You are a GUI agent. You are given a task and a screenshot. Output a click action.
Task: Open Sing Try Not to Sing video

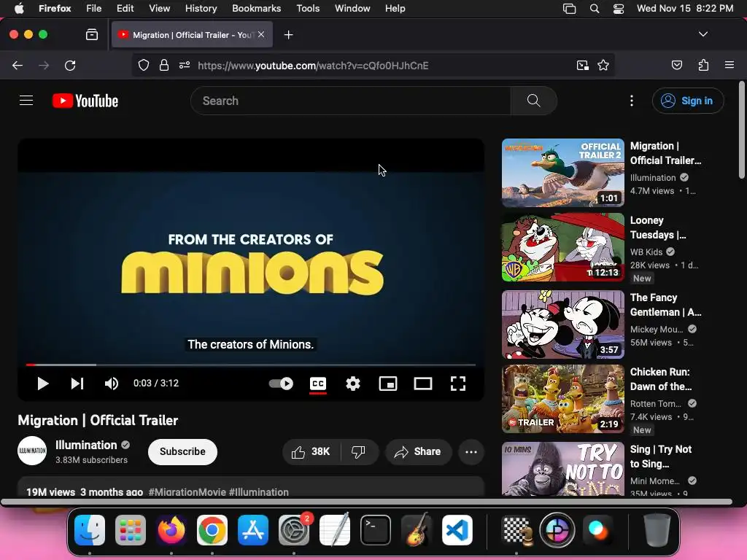point(562,469)
